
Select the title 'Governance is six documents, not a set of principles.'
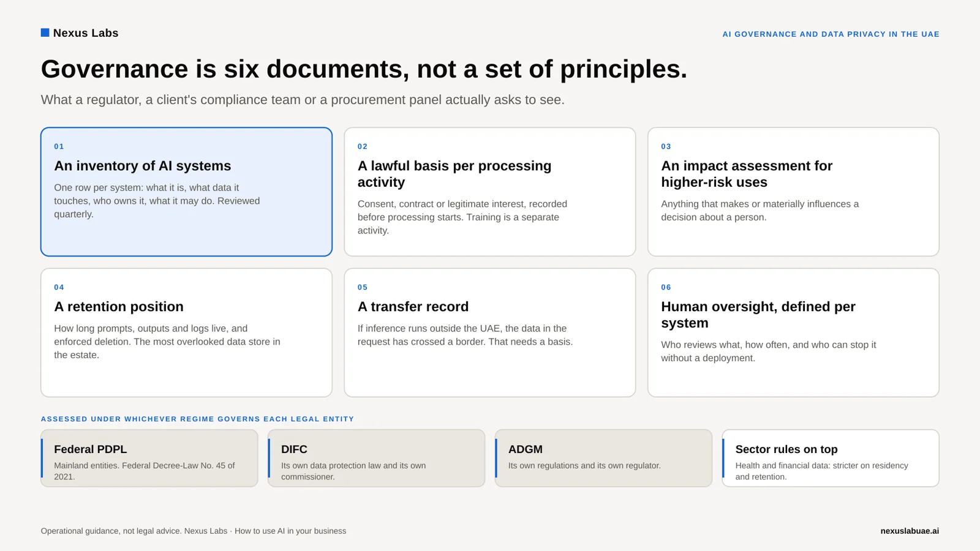coord(364,69)
